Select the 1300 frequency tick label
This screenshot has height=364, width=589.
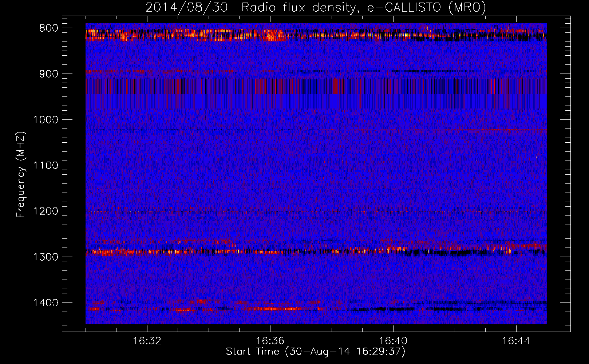(46, 257)
